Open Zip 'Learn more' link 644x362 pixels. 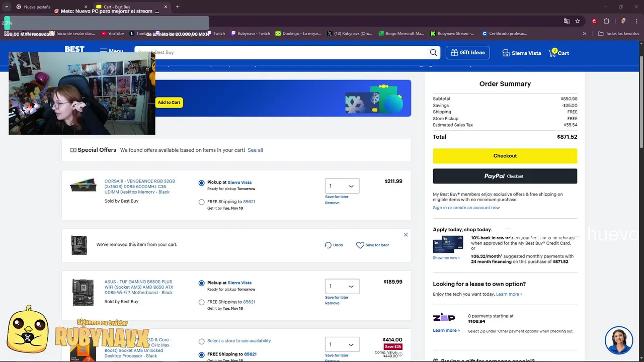(446, 330)
